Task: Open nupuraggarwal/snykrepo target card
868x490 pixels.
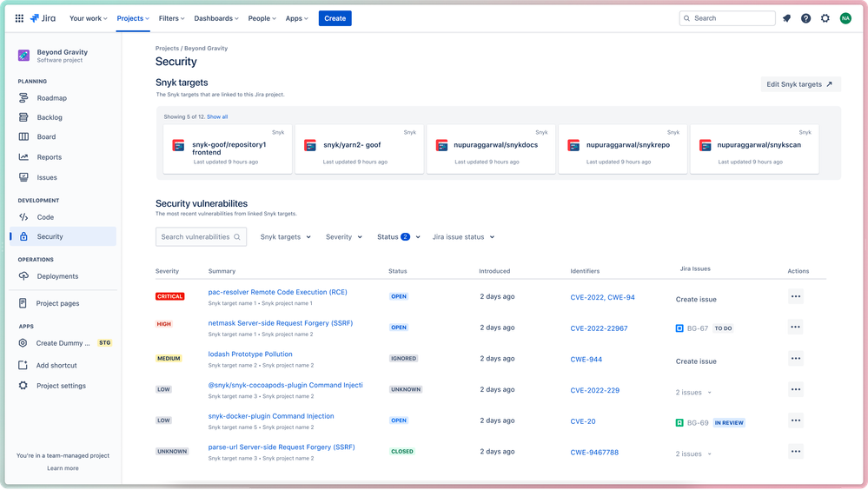Action: [623, 149]
